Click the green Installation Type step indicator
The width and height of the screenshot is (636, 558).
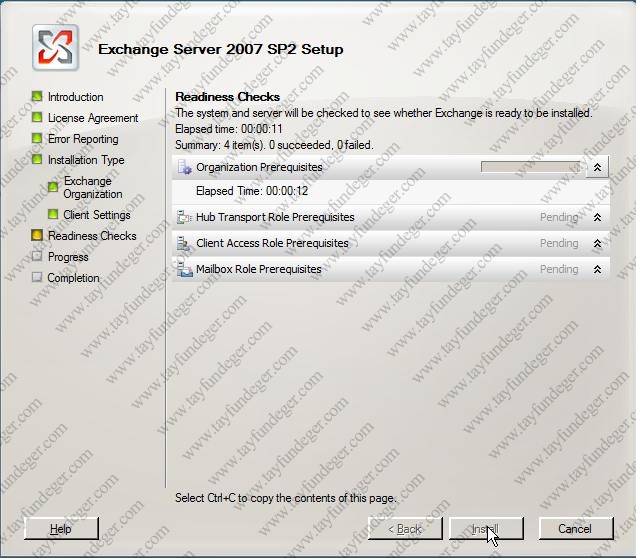coord(37,159)
